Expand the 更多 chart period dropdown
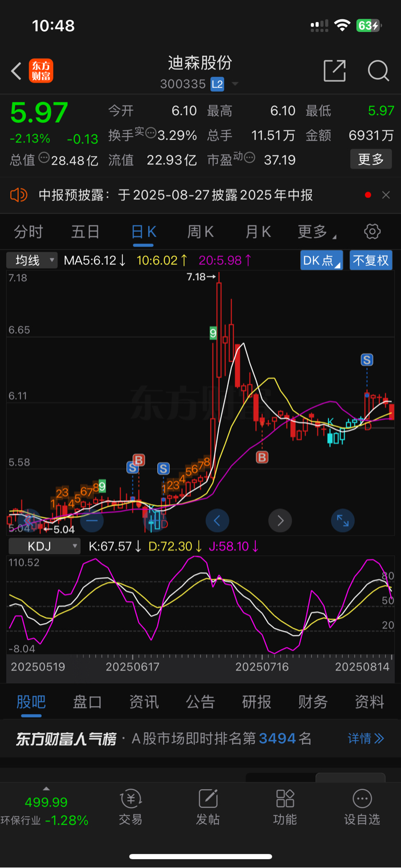 (316, 232)
